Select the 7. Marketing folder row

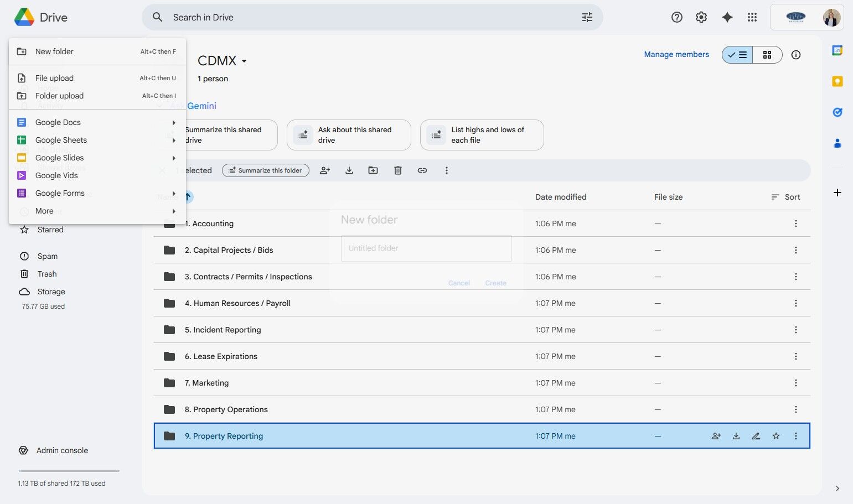[x=482, y=383]
